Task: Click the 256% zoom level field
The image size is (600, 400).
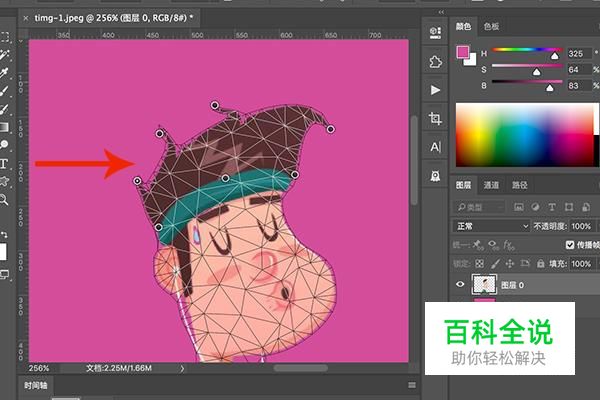Action: (x=39, y=368)
